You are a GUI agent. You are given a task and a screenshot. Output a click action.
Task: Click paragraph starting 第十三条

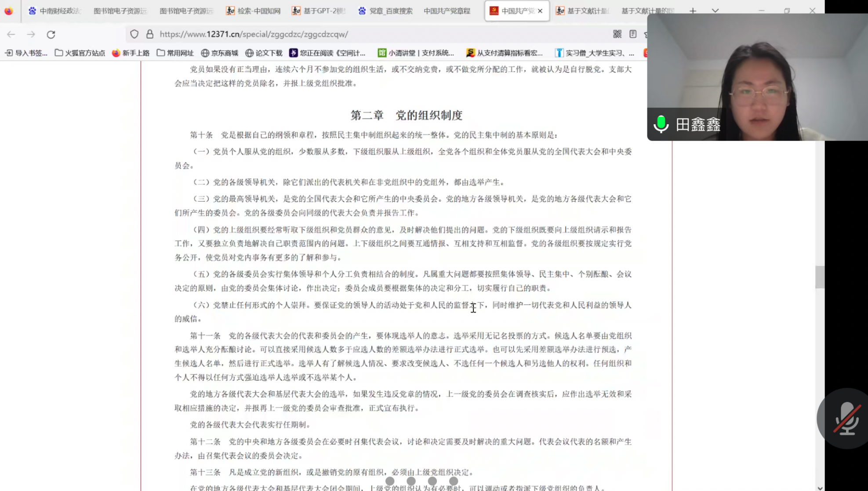click(x=332, y=473)
